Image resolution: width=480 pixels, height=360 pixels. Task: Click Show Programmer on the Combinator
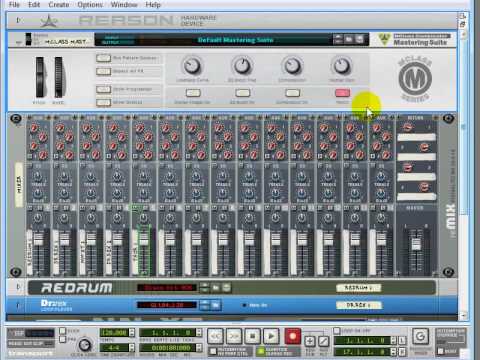click(x=103, y=89)
